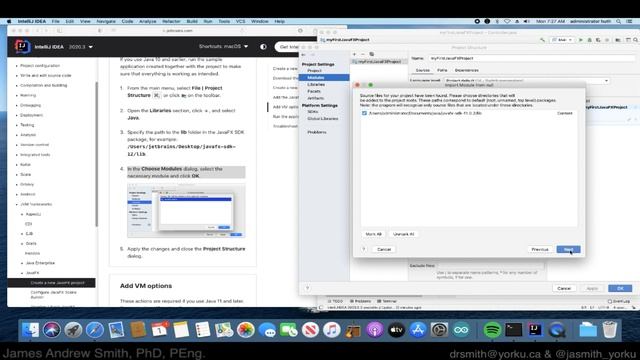Open the Problems tool window tab
The width and height of the screenshot is (640, 360).
pyautogui.click(x=360, y=301)
